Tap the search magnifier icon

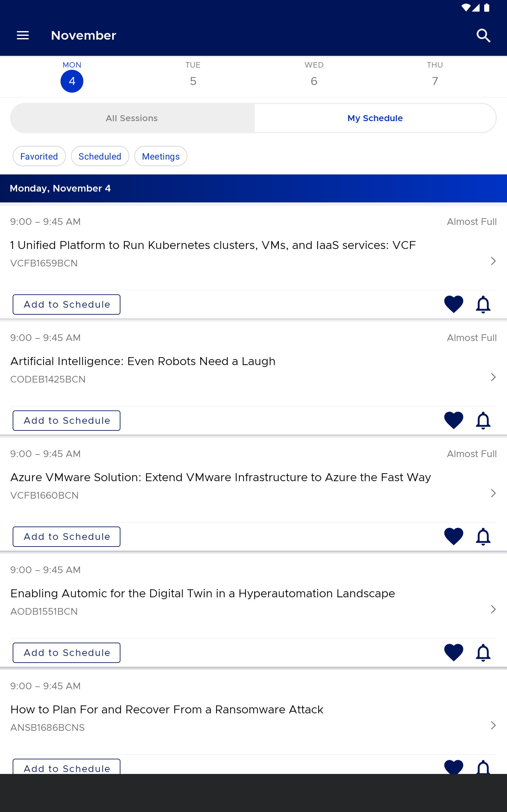[x=483, y=35]
